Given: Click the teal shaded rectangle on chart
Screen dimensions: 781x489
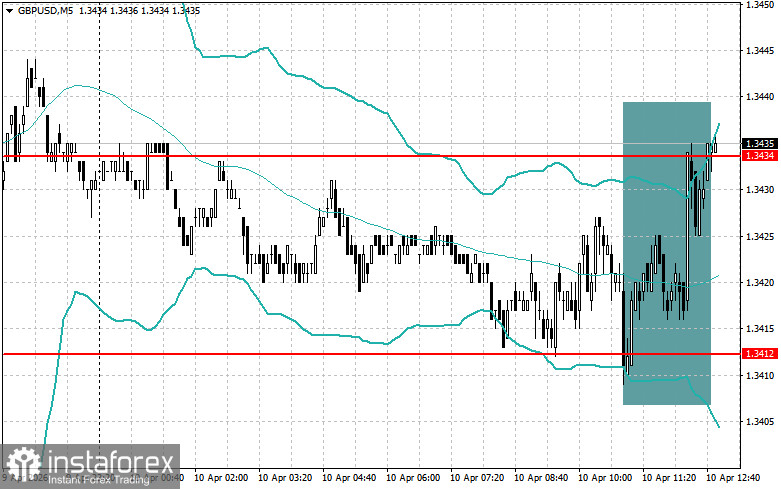Looking at the screenshot, I should [666, 253].
